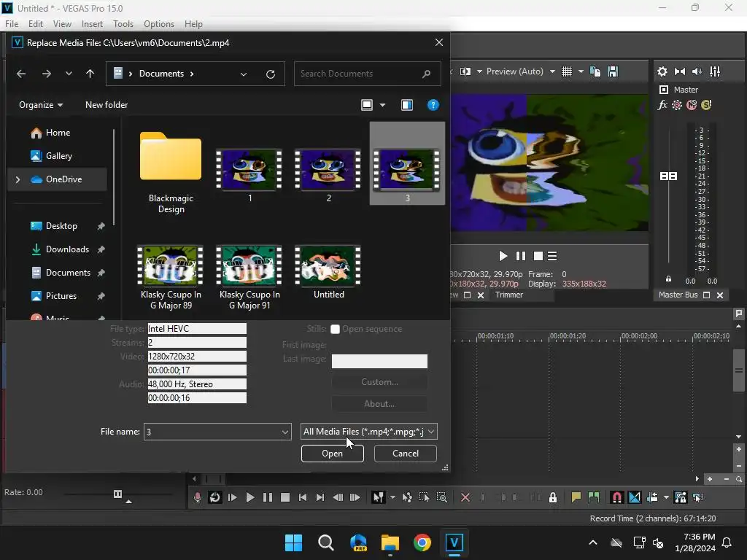Toggle Auto Ripple icon
Image resolution: width=747 pixels, height=560 pixels.
(x=652, y=497)
